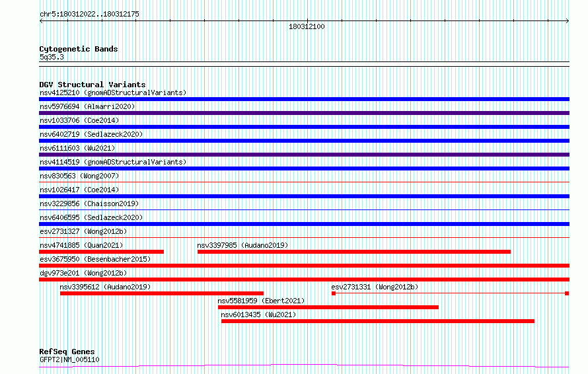Select the nsv5976694 (Almarri2020) label
The width and height of the screenshot is (588, 374).
click(87, 106)
